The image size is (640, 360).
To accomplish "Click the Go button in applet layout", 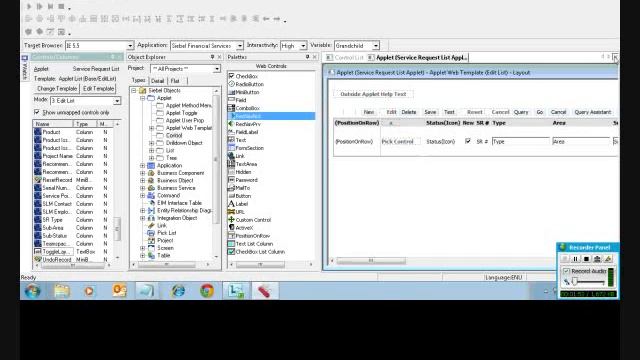I will [x=540, y=112].
